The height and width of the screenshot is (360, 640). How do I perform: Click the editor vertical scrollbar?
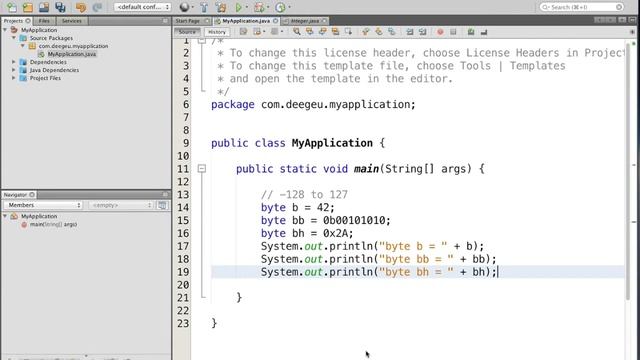629,171
